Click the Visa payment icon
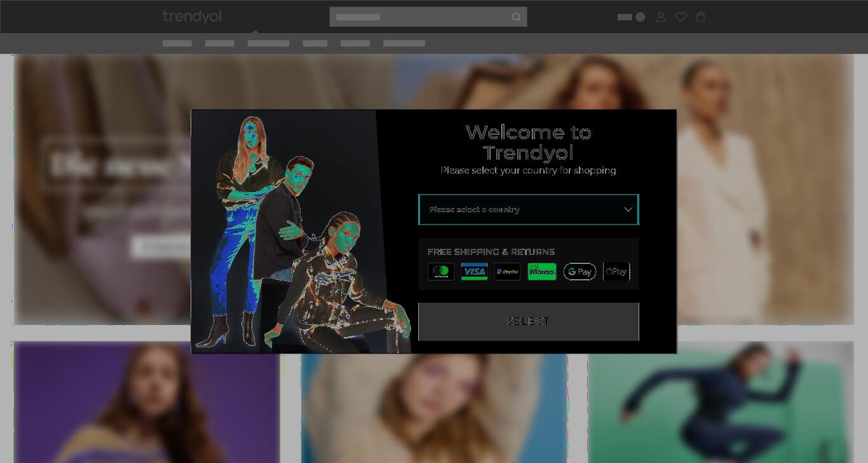Viewport: 868px width, 463px height. [474, 272]
